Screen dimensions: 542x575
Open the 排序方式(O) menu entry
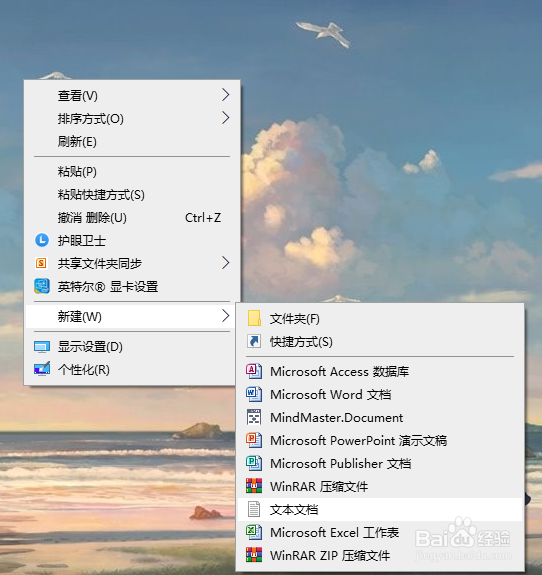[x=132, y=118]
